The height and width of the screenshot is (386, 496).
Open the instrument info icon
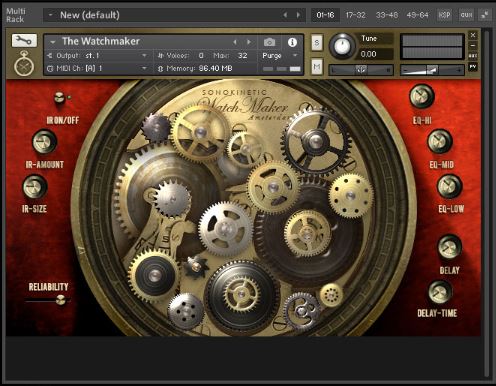(292, 42)
